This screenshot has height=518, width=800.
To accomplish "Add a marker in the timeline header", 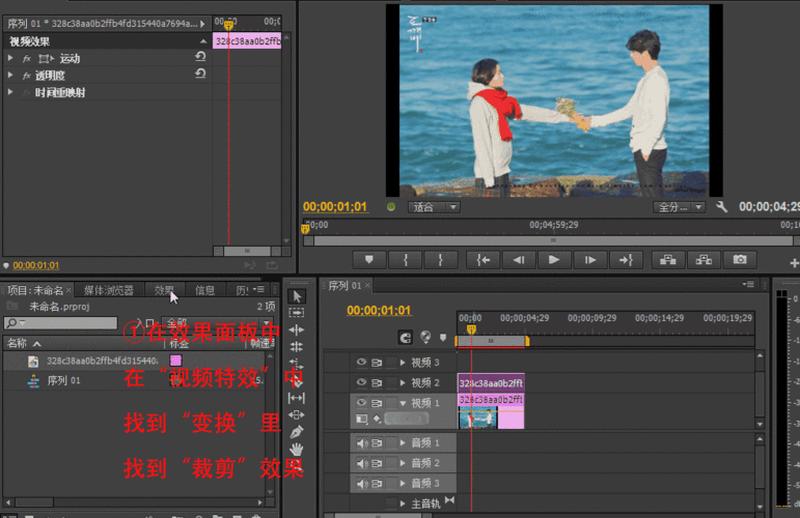I will pyautogui.click(x=443, y=337).
